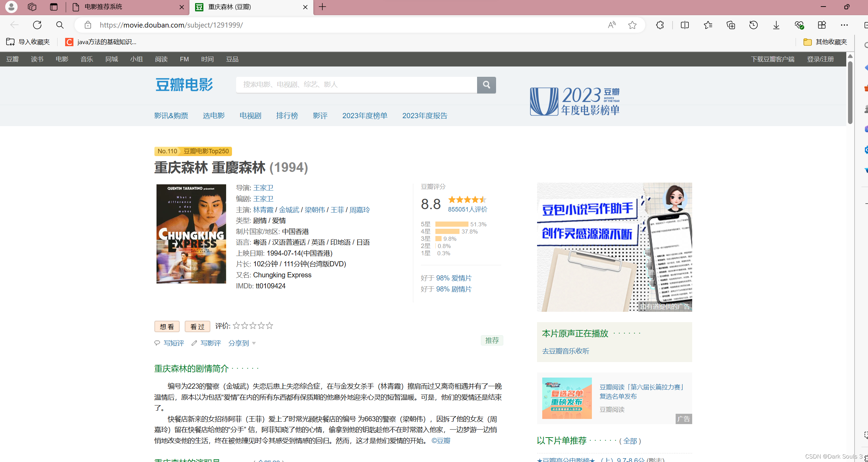This screenshot has height=462, width=868.
Task: Open the browser history icon
Action: click(x=753, y=25)
